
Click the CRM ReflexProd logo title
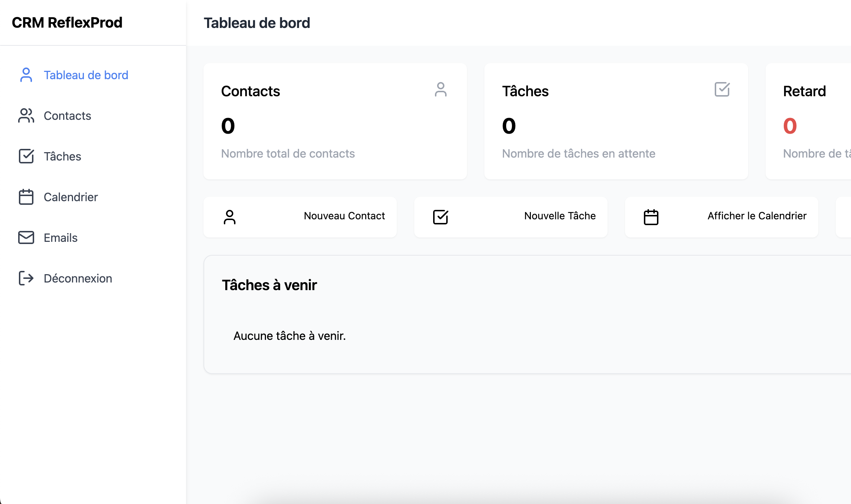pos(67,23)
